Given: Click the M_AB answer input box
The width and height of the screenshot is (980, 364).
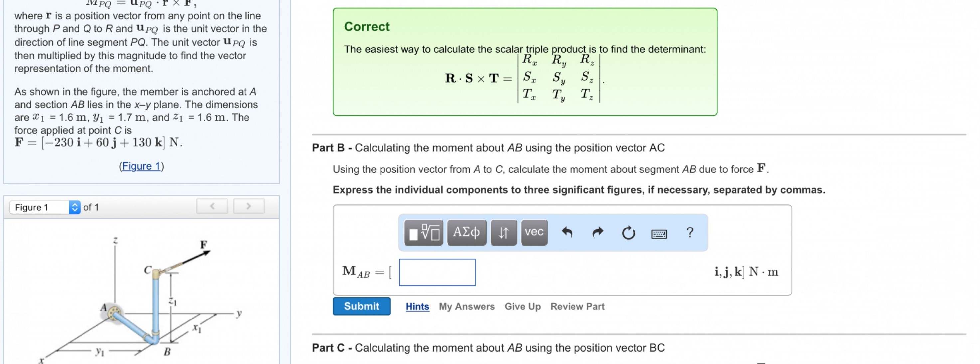Looking at the screenshot, I should tap(437, 272).
